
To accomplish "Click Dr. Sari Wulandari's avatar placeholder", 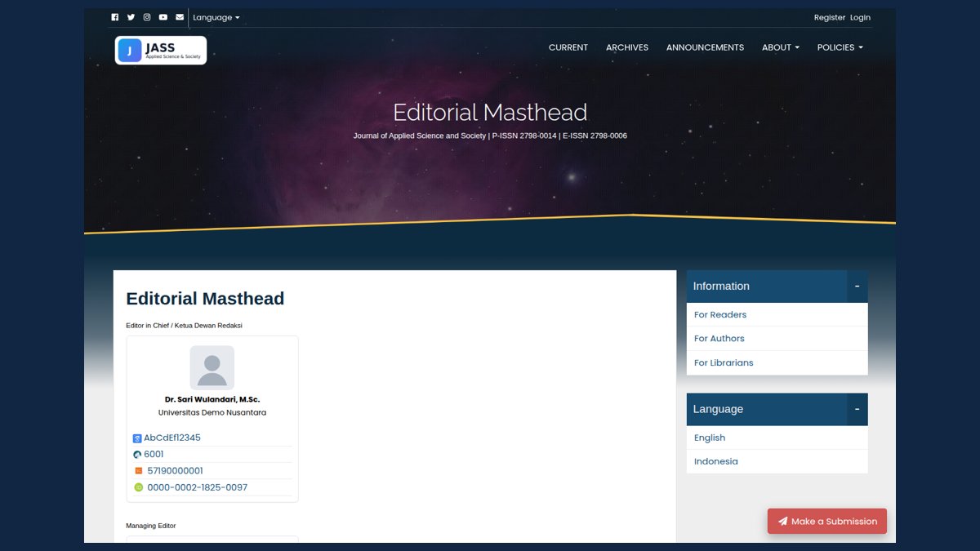I will pyautogui.click(x=212, y=367).
